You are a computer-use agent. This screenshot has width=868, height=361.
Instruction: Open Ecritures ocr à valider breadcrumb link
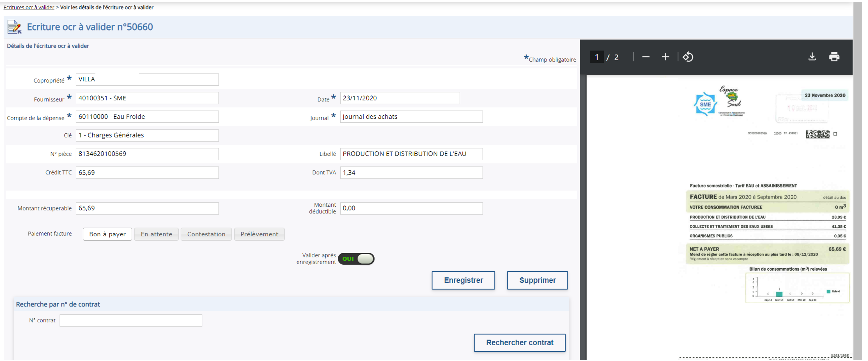click(29, 7)
